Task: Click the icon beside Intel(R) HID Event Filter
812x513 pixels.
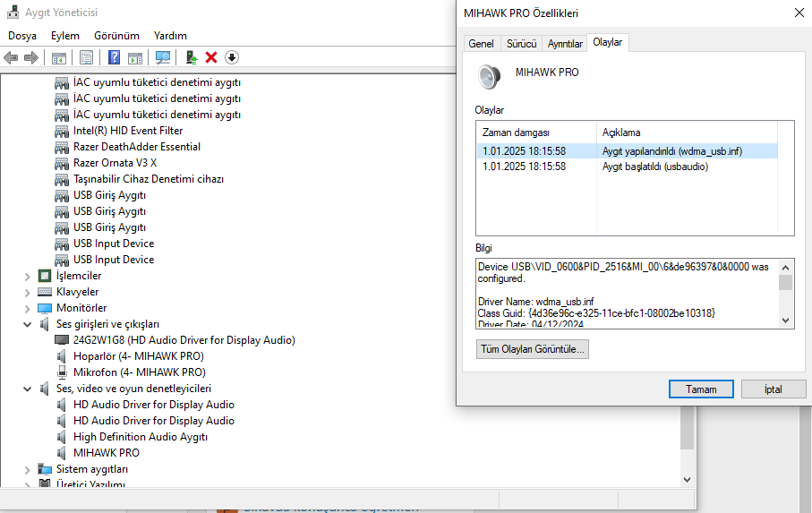Action: 62,131
